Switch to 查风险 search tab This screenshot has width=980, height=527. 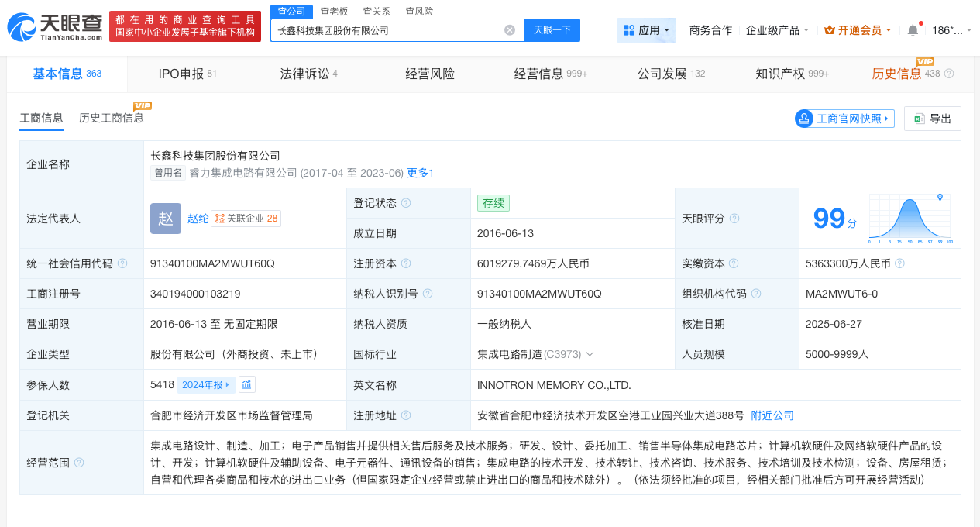point(419,11)
